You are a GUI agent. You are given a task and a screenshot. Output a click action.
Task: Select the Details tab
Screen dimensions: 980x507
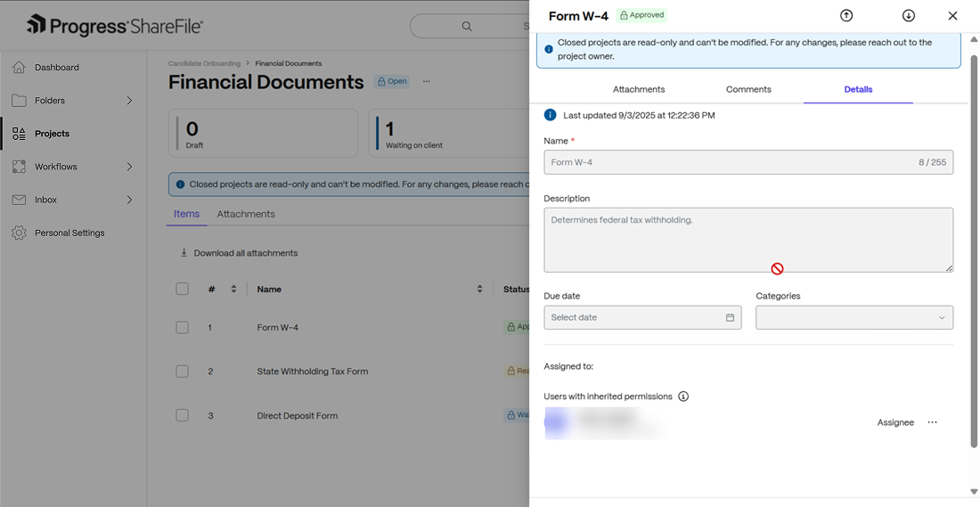(x=858, y=89)
